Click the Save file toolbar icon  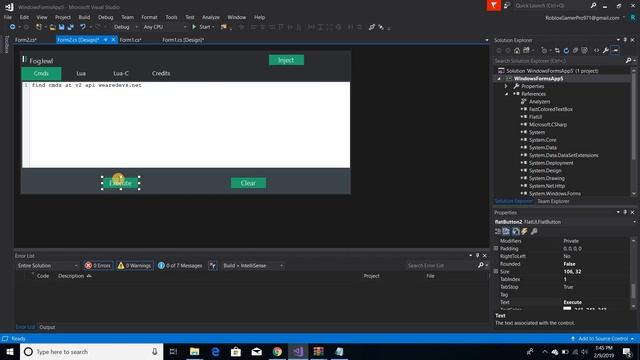click(x=62, y=27)
